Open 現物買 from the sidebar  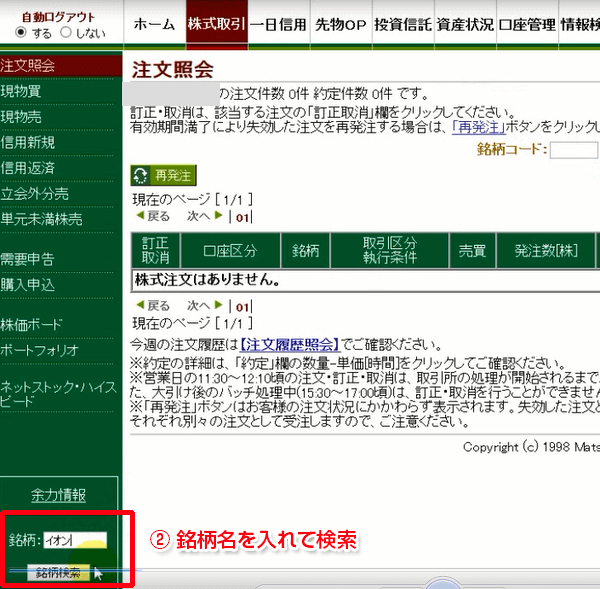[21, 91]
